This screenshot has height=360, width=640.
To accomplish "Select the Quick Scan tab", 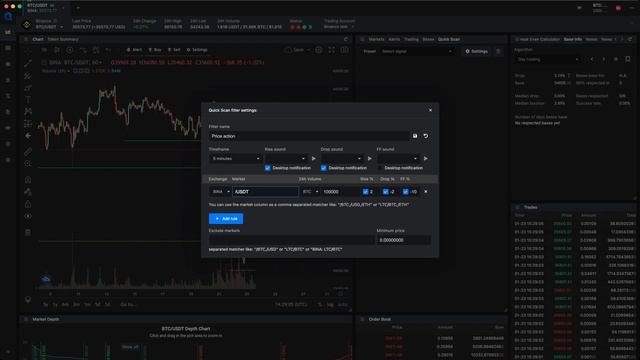I will coord(449,39).
